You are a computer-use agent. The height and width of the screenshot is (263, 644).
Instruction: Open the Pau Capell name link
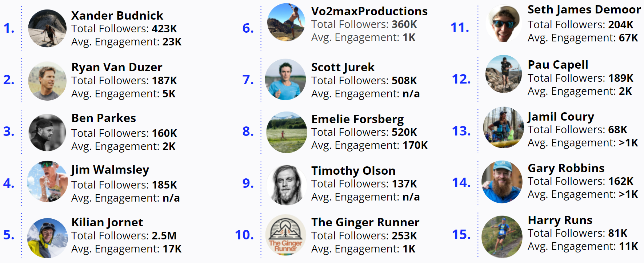click(558, 65)
